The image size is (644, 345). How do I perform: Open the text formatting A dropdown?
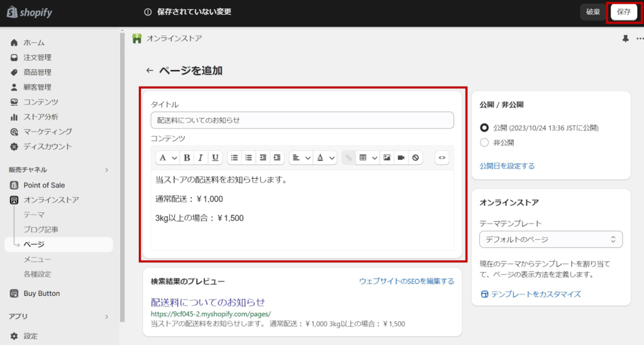click(167, 157)
